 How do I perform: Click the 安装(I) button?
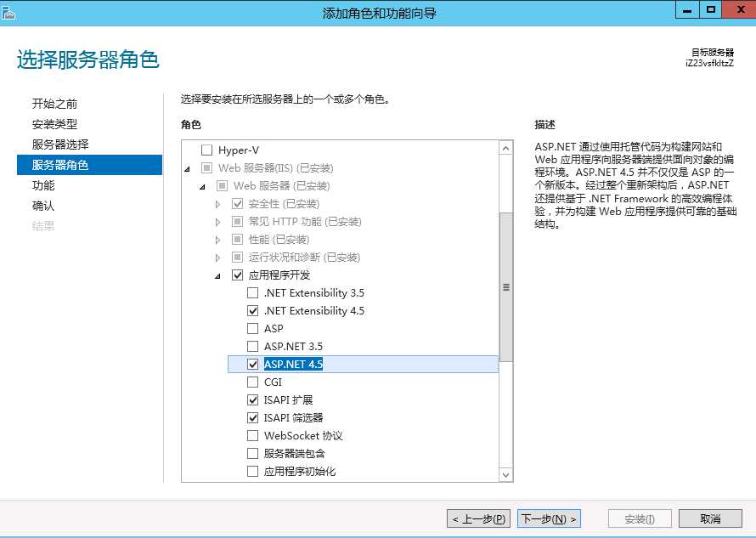[x=640, y=518]
